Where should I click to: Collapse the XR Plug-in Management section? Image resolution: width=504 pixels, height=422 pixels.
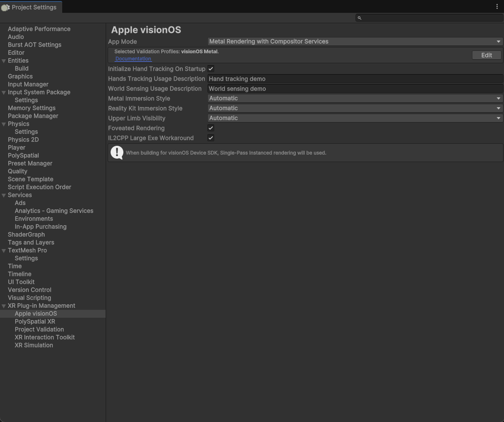tap(3, 305)
